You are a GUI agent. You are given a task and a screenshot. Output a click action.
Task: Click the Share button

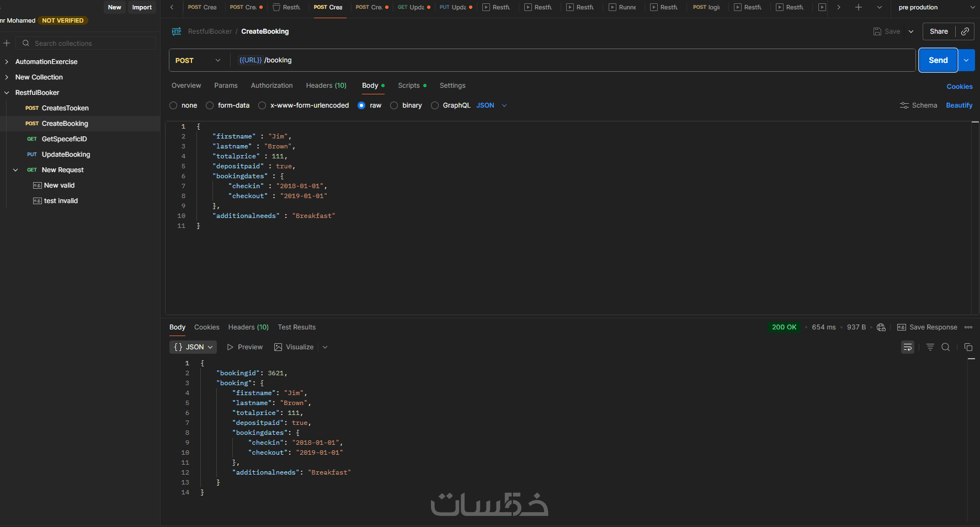(939, 31)
